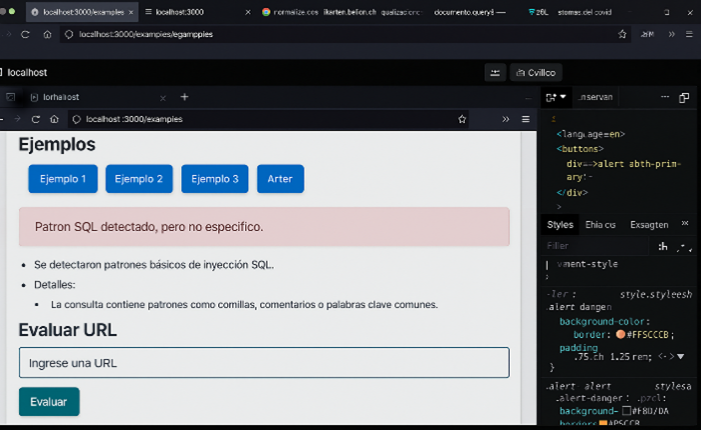The width and height of the screenshot is (701, 430).
Task: Open the inner browser hamburger menu
Action: pos(525,119)
